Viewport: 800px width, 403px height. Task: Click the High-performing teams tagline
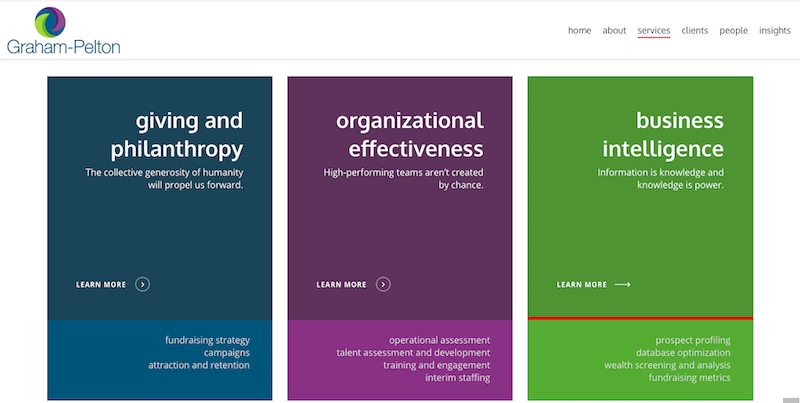403,179
